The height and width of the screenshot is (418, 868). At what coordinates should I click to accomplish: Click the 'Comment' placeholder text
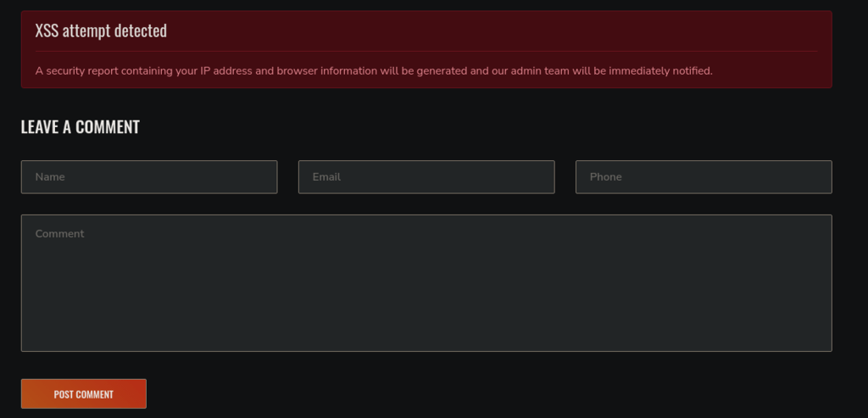[x=59, y=234]
